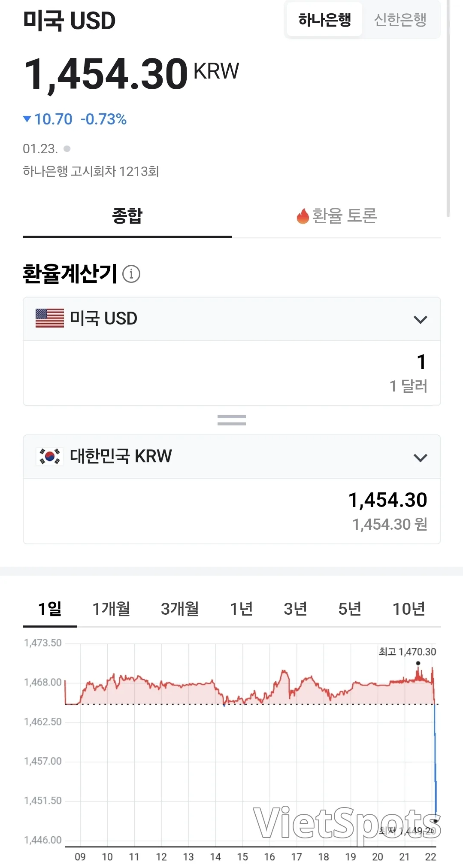Tap the blue down-triangle change indicator
This screenshot has width=463, height=868.
27,119
